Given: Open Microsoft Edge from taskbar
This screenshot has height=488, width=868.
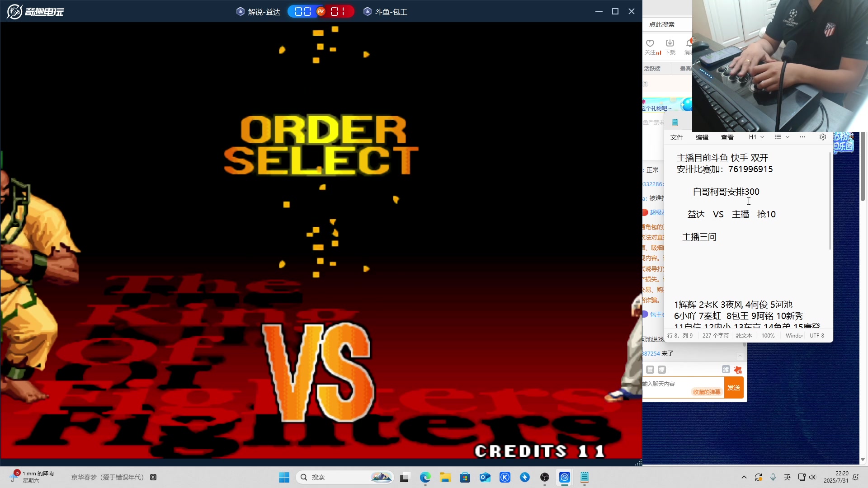Looking at the screenshot, I should 425,477.
